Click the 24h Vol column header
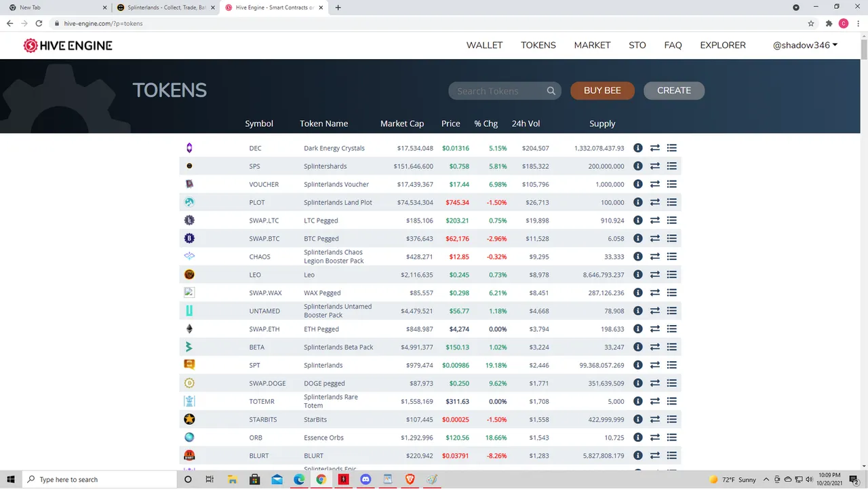The width and height of the screenshot is (868, 490). pyautogui.click(x=526, y=124)
